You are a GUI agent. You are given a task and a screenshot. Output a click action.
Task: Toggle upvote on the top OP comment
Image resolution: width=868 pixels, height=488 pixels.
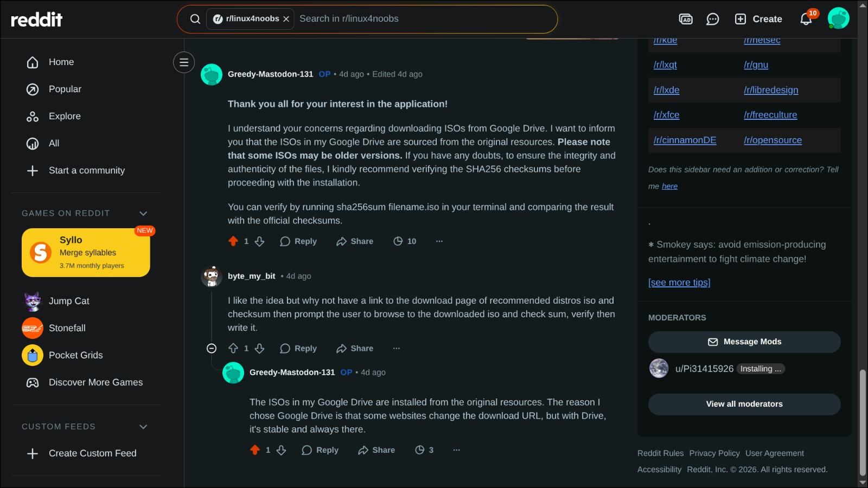(233, 241)
